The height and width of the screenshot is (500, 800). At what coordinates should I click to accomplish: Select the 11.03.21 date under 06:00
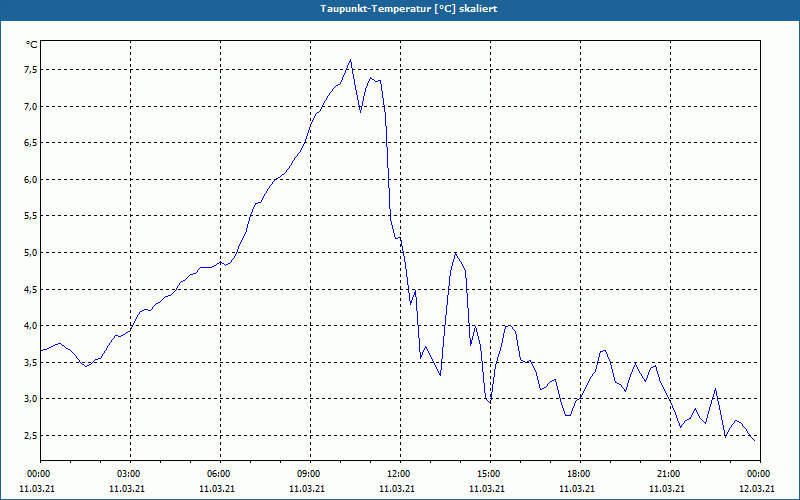217,489
